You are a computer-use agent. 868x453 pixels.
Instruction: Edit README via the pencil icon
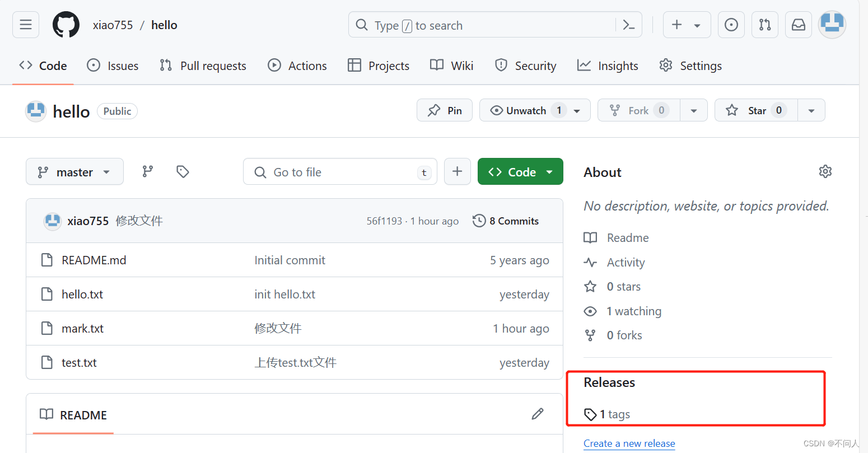click(x=538, y=414)
